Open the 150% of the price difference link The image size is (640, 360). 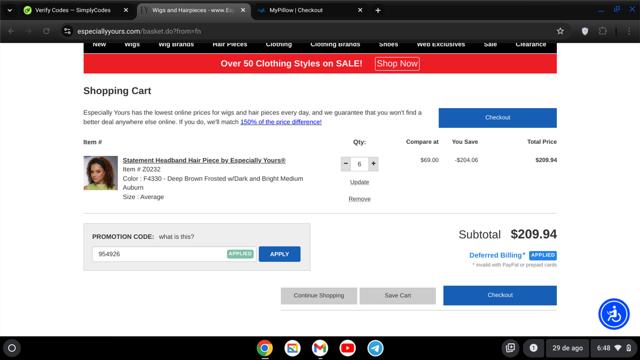[x=281, y=122]
